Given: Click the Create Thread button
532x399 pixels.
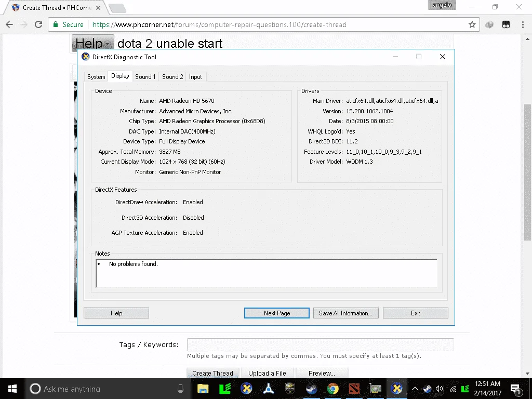Looking at the screenshot, I should coord(212,373).
